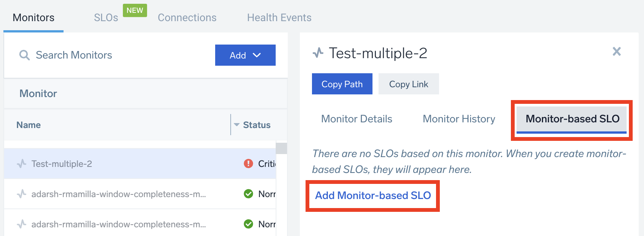Click the green Normal checkmark in third row
Screen dimensions: 644x236
tap(248, 224)
